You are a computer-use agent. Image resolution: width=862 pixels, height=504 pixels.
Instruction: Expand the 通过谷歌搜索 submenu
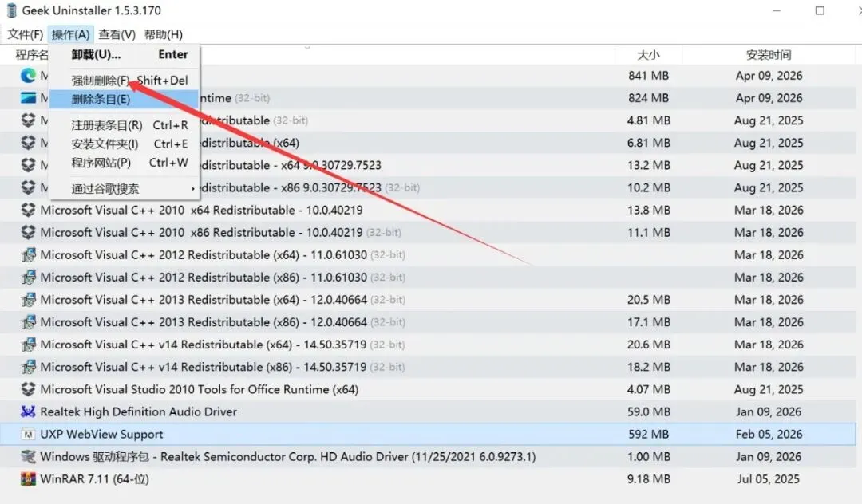pyautogui.click(x=125, y=189)
